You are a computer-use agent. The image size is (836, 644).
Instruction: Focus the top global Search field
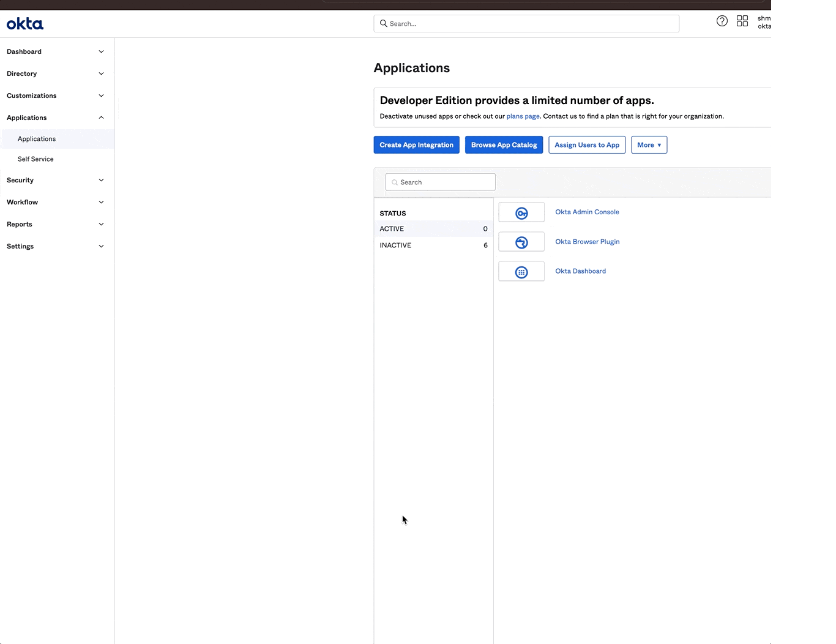tap(526, 23)
